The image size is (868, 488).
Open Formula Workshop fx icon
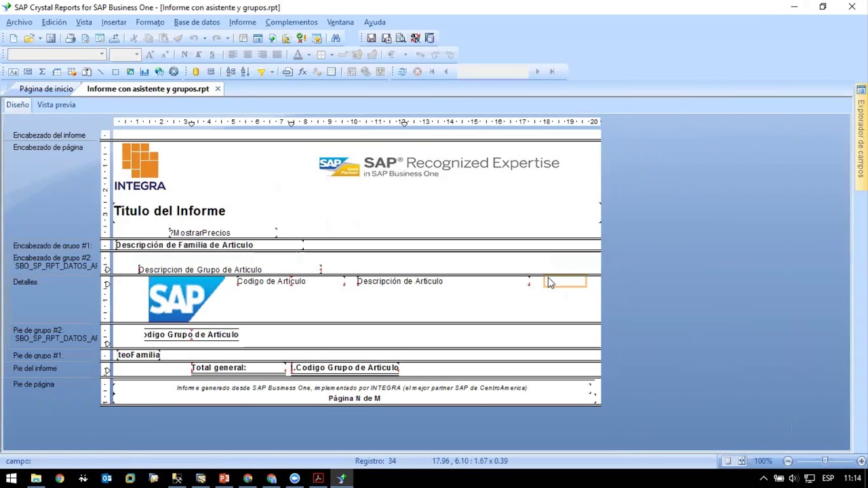(302, 72)
